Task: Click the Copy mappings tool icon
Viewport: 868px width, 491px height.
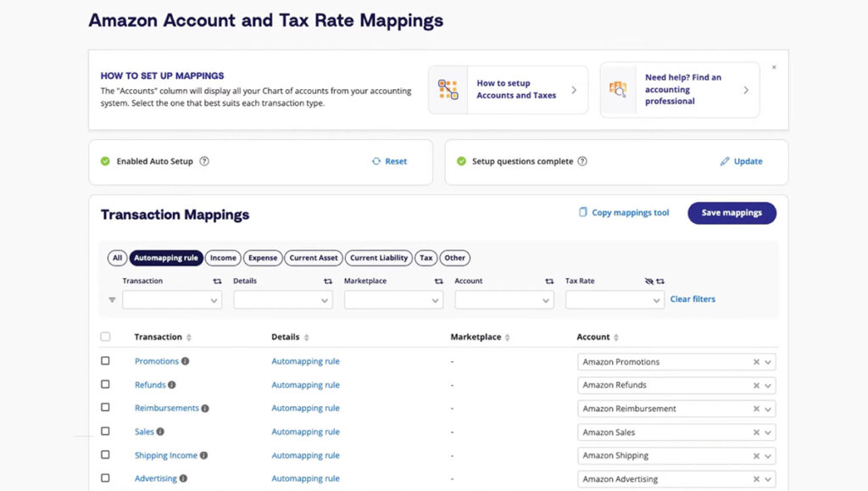Action: [582, 213]
